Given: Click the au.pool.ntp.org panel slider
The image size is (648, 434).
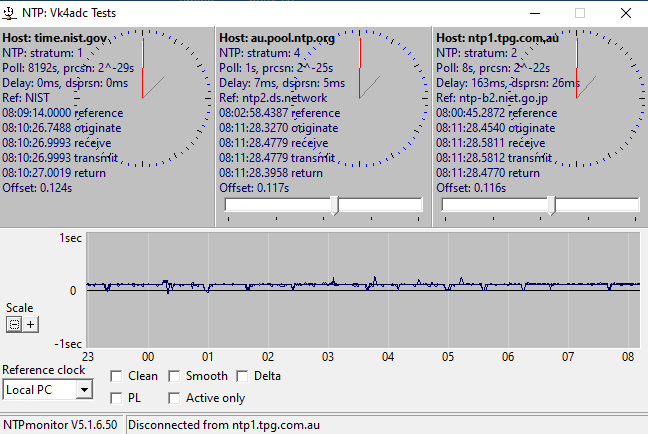Looking at the screenshot, I should 334,205.
